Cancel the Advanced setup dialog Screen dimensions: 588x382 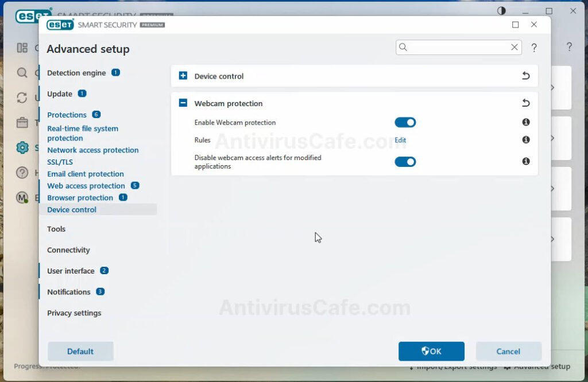[508, 351]
